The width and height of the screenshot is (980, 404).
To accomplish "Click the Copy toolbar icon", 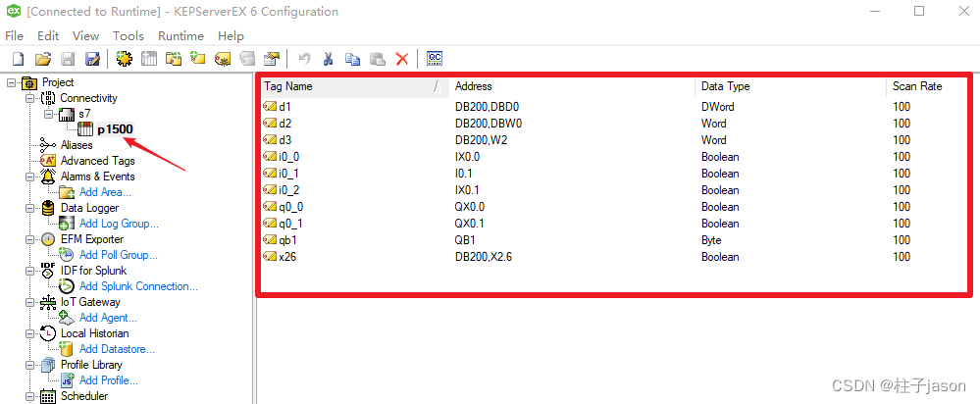I will pos(353,59).
